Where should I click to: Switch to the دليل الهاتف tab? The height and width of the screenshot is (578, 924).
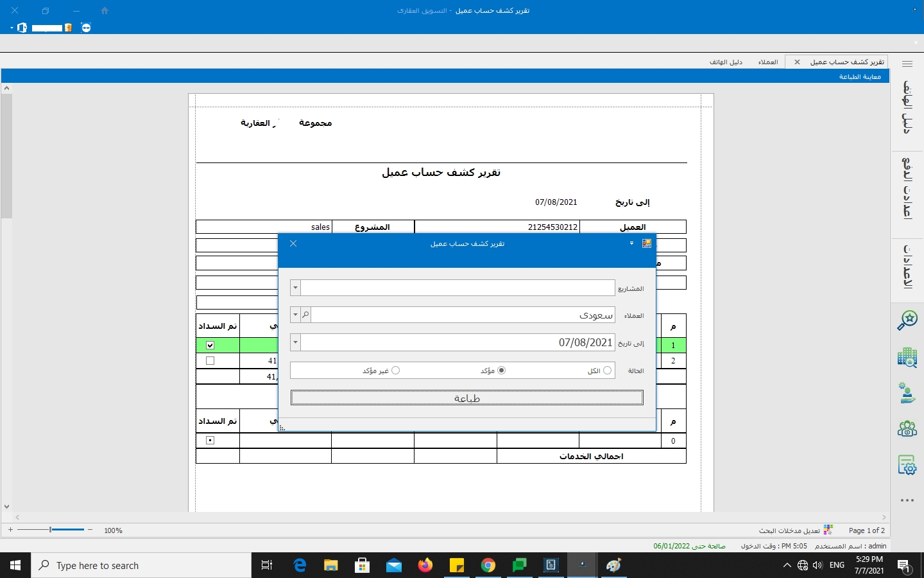(x=726, y=62)
